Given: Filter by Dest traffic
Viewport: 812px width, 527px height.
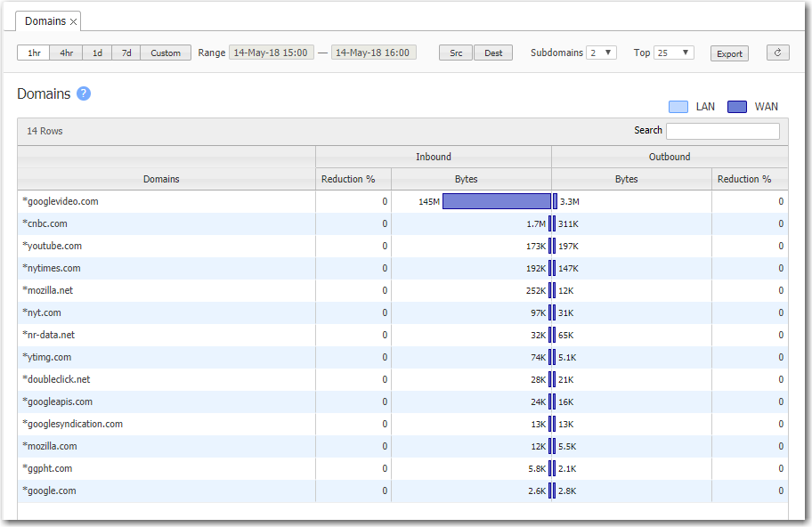Looking at the screenshot, I should tap(493, 53).
